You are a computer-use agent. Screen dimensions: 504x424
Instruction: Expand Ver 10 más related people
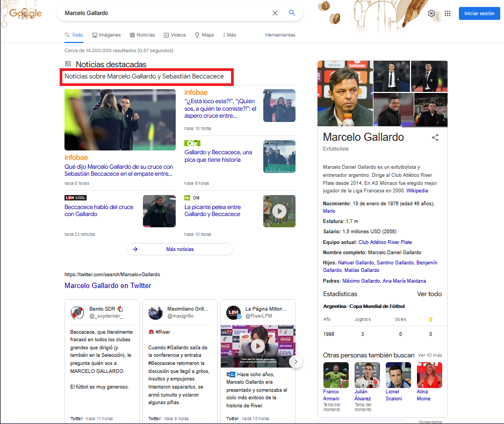tap(430, 355)
